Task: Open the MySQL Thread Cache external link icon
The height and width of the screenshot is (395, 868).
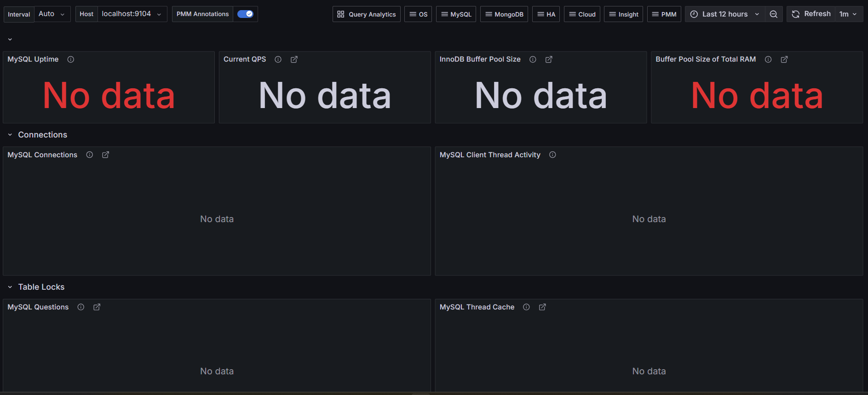Action: coord(542,307)
